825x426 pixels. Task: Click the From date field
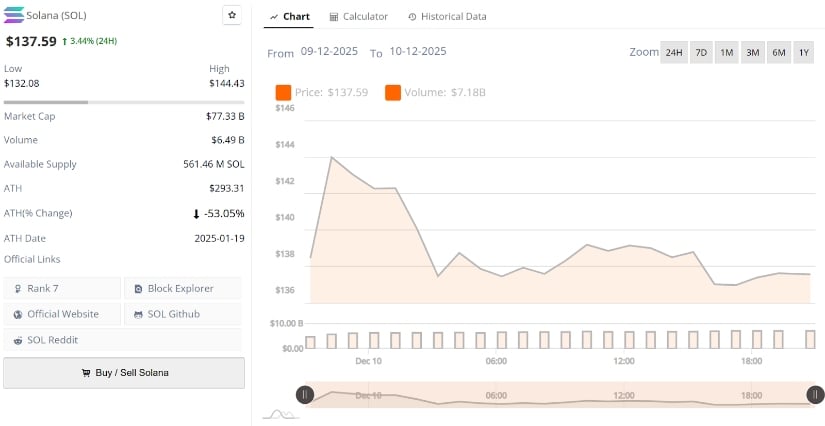329,51
